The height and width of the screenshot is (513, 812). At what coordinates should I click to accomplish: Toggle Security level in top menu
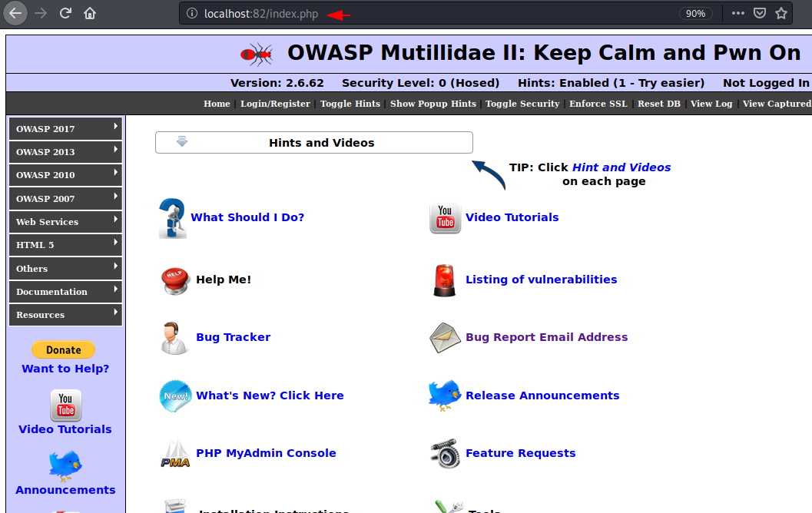[522, 104]
